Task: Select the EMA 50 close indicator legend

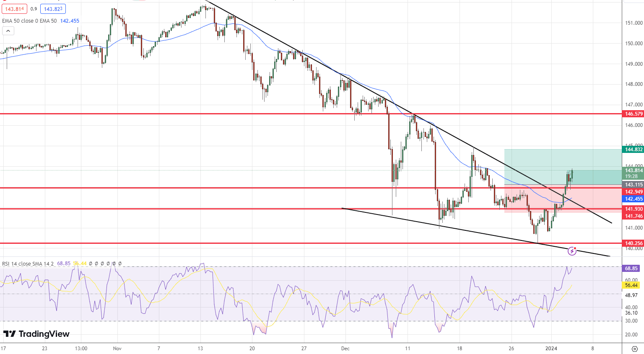Action: (x=29, y=21)
